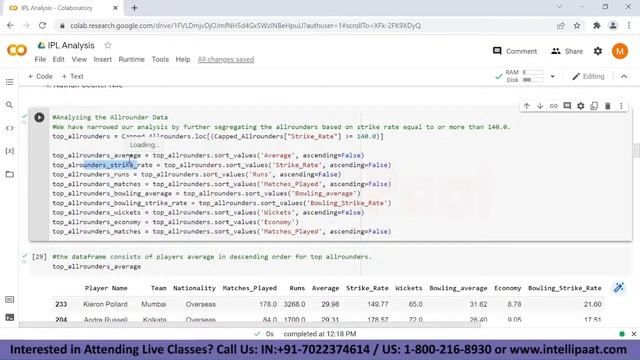Open find and replace sidebar
This screenshot has height=360, width=640.
pyautogui.click(x=9, y=105)
